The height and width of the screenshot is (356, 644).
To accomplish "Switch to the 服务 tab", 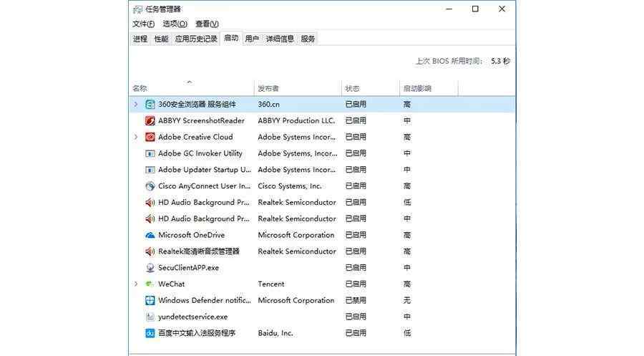I will pyautogui.click(x=308, y=39).
